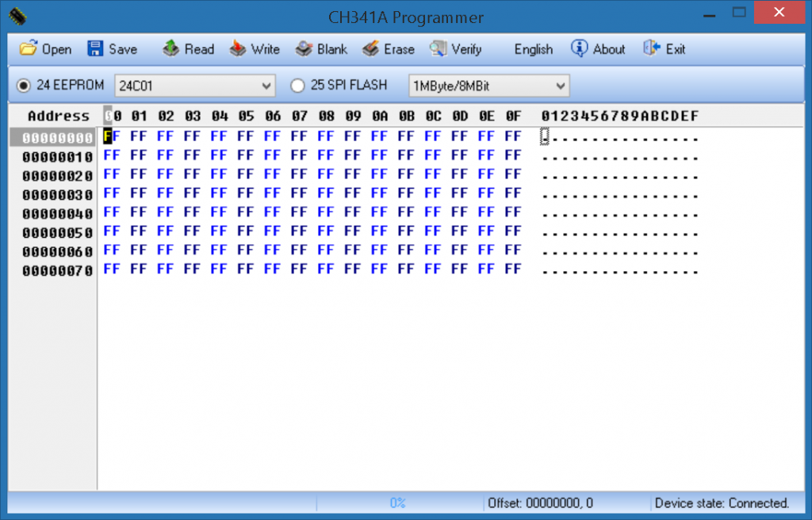Click the Offset: 00000000, 0 status text
The width and height of the screenshot is (812, 520).
pos(540,503)
